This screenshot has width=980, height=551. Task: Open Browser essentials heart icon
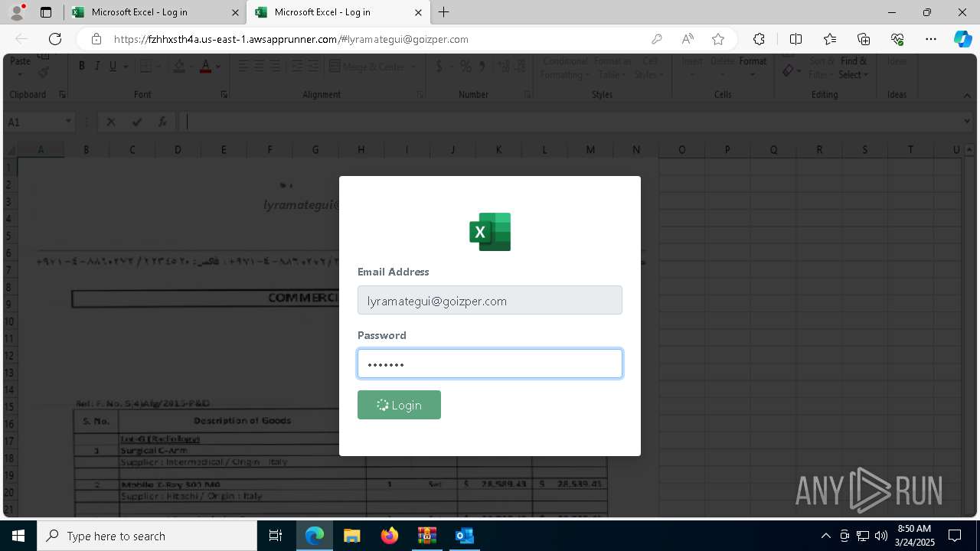tap(897, 39)
